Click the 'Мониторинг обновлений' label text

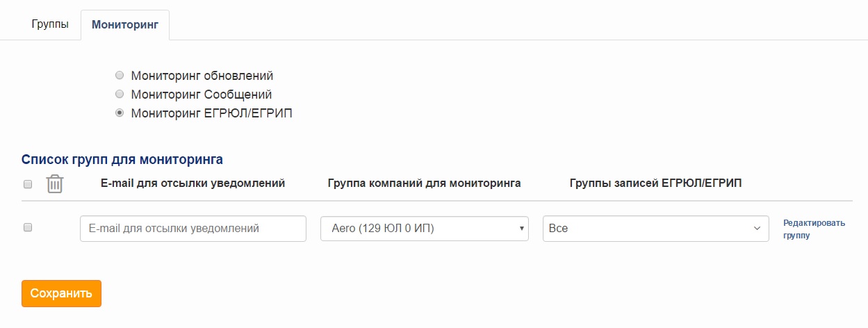pos(202,75)
